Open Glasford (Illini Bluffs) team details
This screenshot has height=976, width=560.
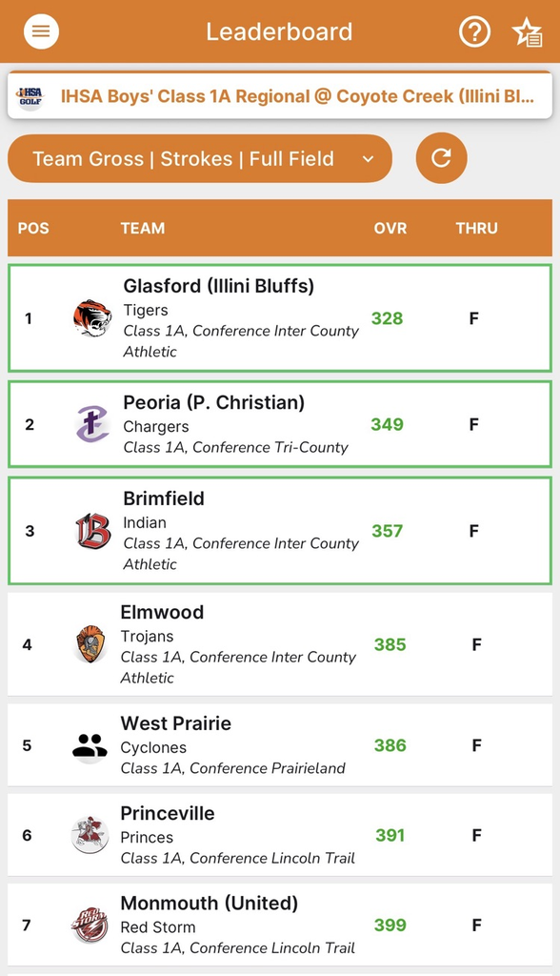pos(280,318)
